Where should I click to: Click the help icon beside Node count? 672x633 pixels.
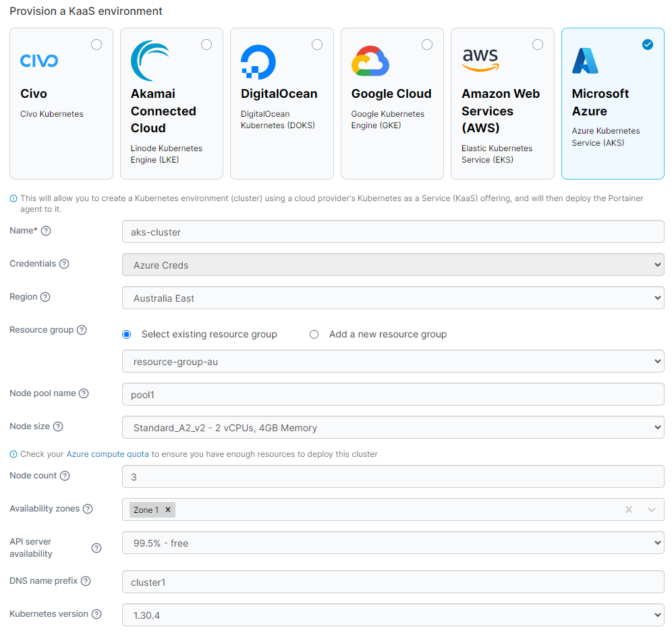[65, 476]
